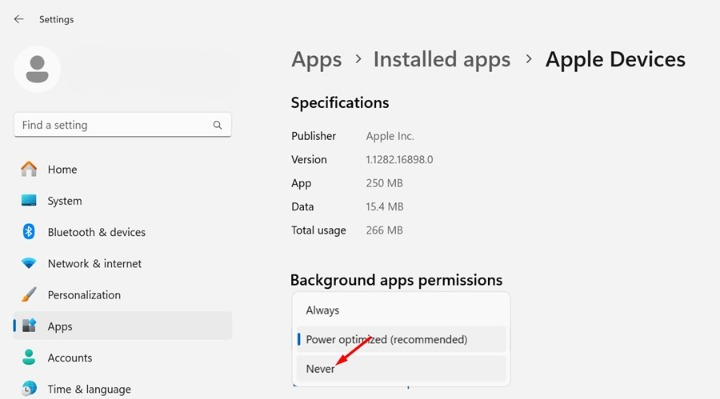This screenshot has height=399, width=720.
Task: Click the search magnifier icon
Action: tap(217, 125)
